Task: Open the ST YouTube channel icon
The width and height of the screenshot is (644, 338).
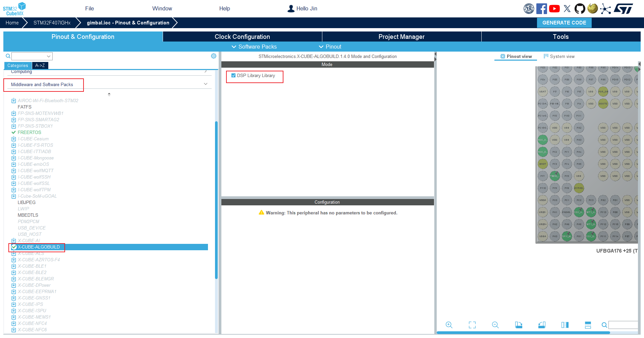Action: 554,9
